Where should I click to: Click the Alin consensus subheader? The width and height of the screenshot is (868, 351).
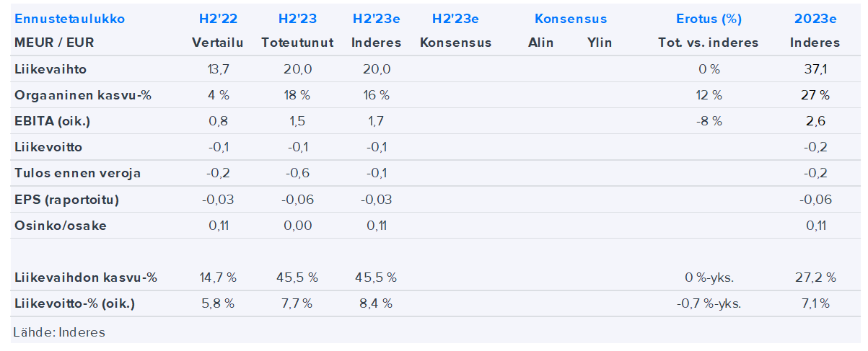coord(540,43)
